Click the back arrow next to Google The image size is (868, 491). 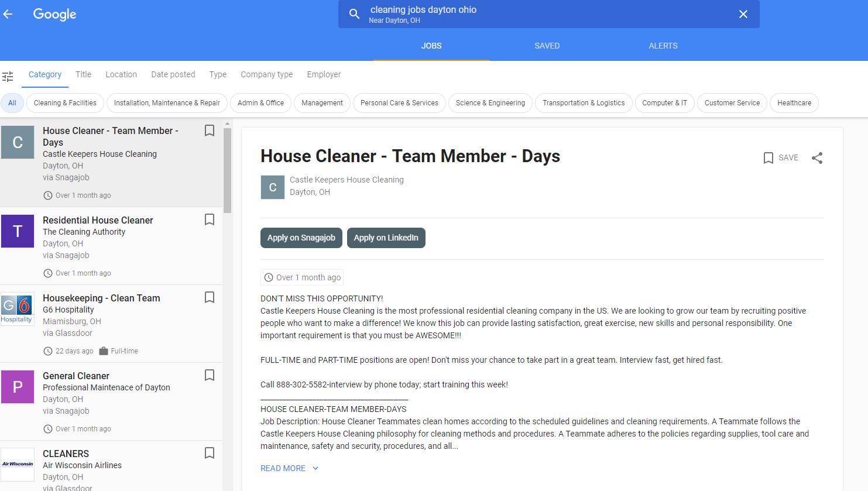tap(8, 14)
